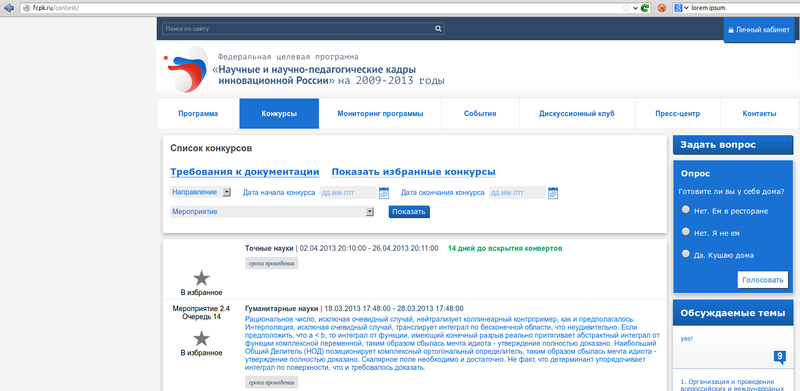Select poll option 'Да. Кушаю дома'
The height and width of the screenshot is (391, 800).
(x=686, y=254)
